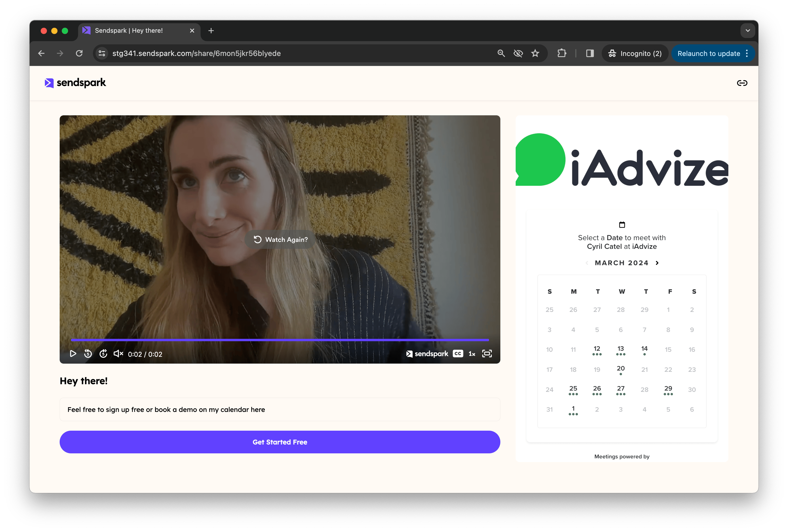
Task: Skip forward 5 seconds in the video
Action: click(x=103, y=354)
